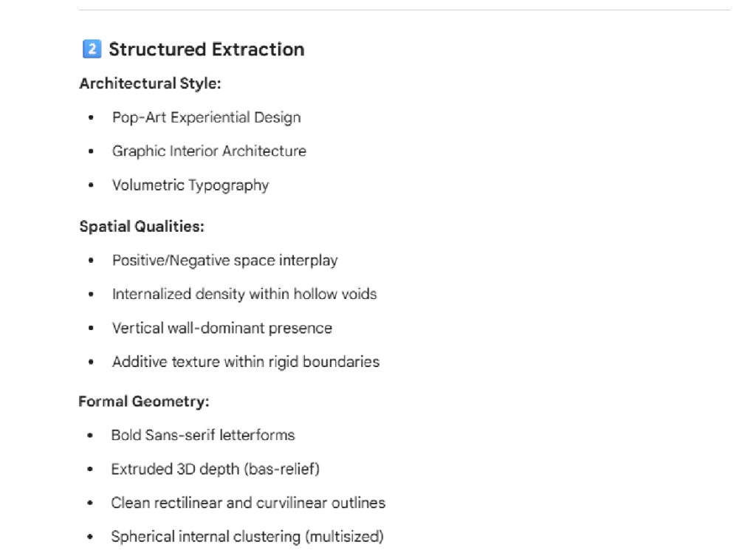The width and height of the screenshot is (756, 556).
Task: Select the Volumetric Typography item
Action: (x=190, y=185)
